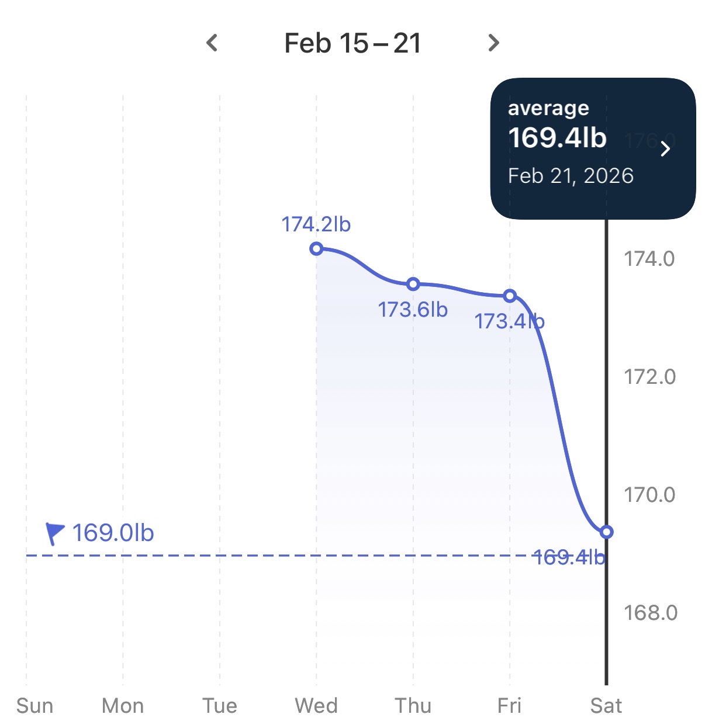Go to next week using right chevron
Screen dimensions: 705x728
(493, 43)
